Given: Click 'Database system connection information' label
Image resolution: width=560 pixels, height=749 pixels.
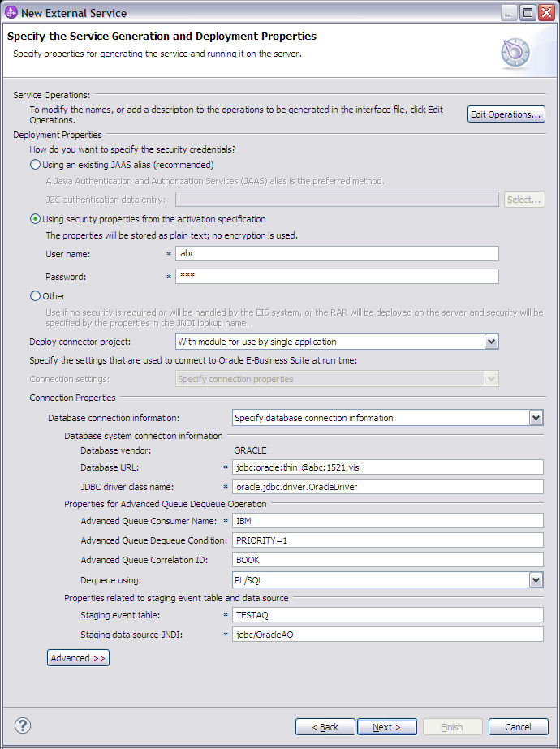Looking at the screenshot, I should (x=144, y=436).
